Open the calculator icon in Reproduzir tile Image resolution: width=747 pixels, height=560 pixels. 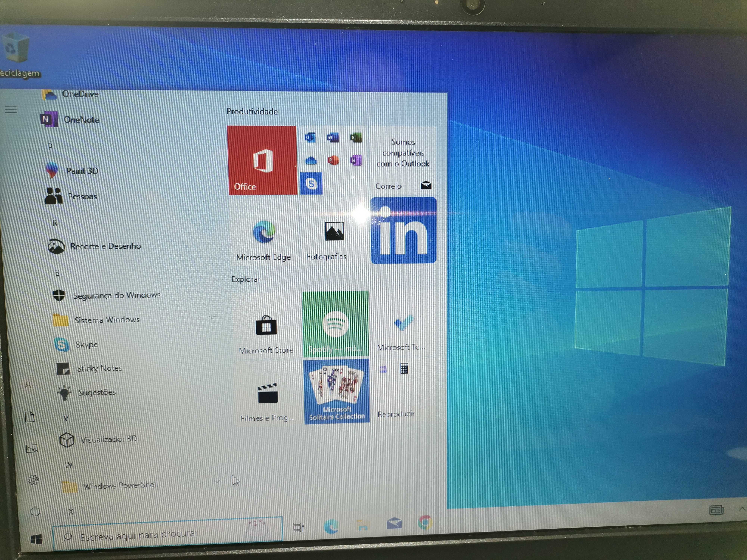click(x=404, y=369)
